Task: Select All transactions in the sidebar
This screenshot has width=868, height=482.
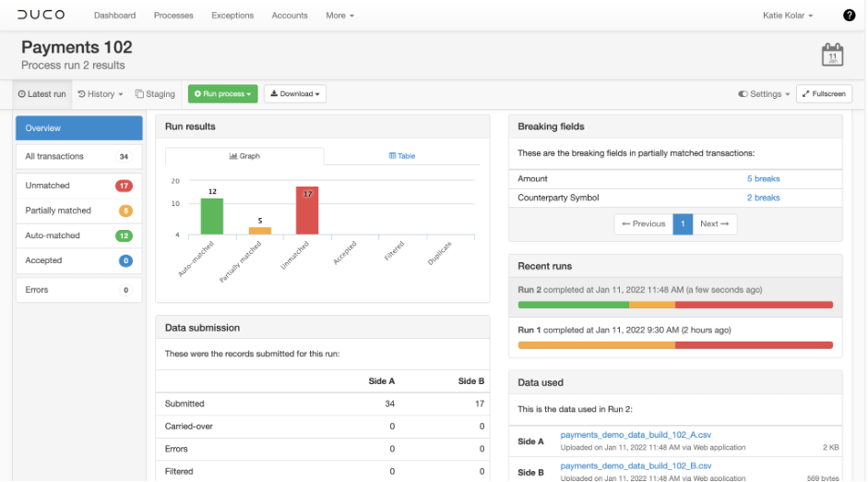Action: coord(79,157)
